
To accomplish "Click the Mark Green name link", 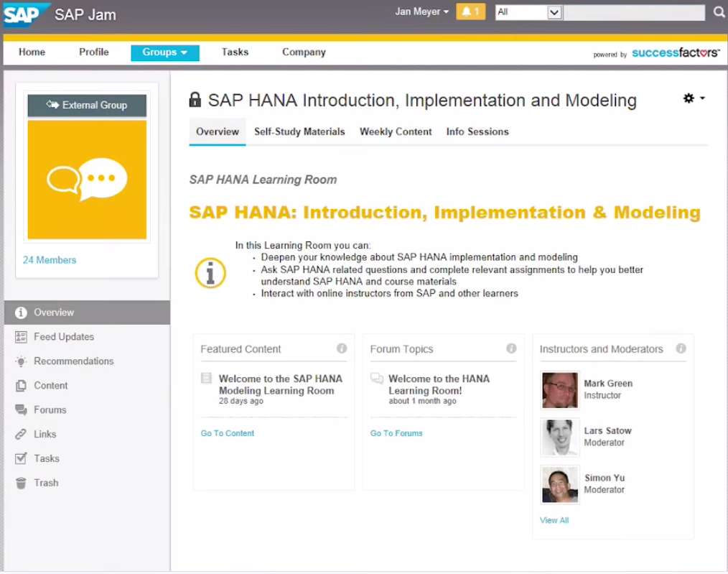I will [x=608, y=383].
